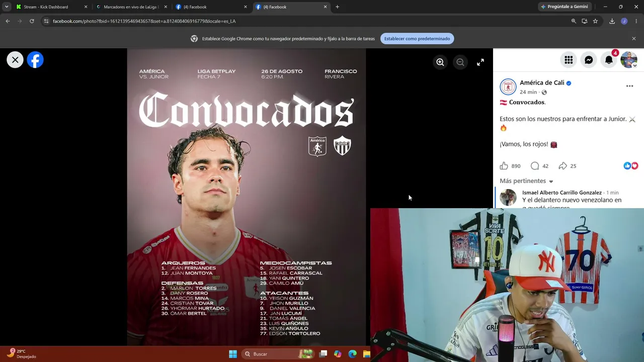Like the Convocados post
The height and width of the screenshot is (362, 644).
[504, 166]
